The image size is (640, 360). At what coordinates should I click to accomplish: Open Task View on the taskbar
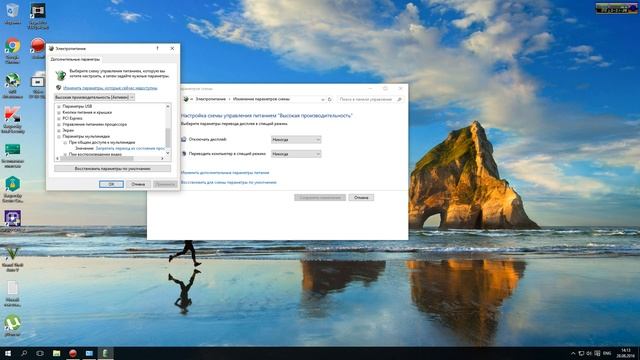pyautogui.click(x=40, y=353)
